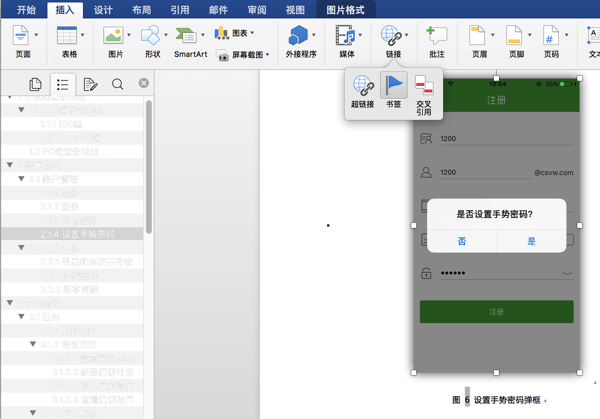Select the phone screenshot image in document
The image size is (600, 419).
click(x=496, y=225)
